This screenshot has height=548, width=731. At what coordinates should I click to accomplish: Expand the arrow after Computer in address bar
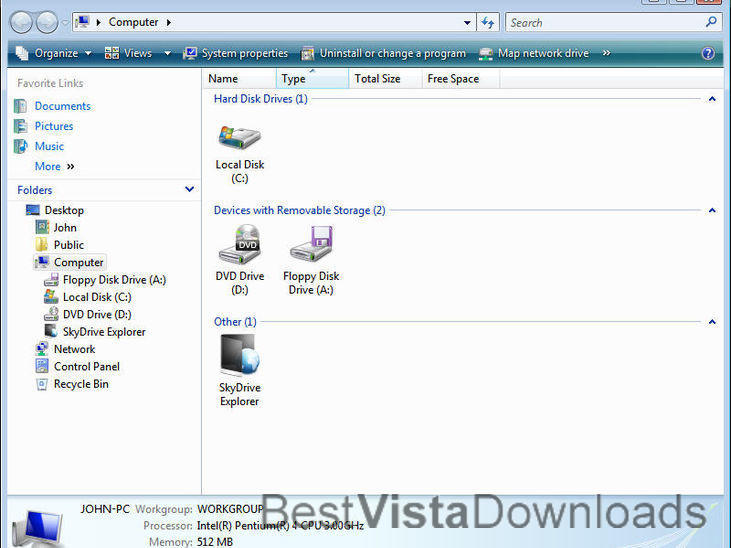[x=168, y=22]
